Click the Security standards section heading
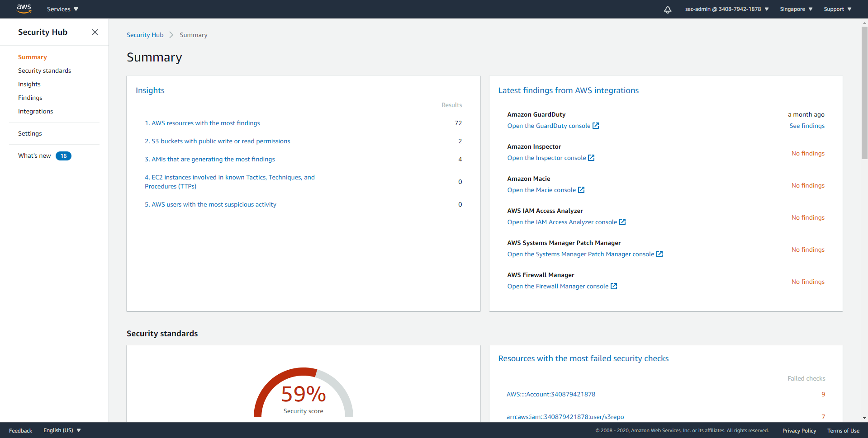The image size is (868, 438). coord(162,334)
